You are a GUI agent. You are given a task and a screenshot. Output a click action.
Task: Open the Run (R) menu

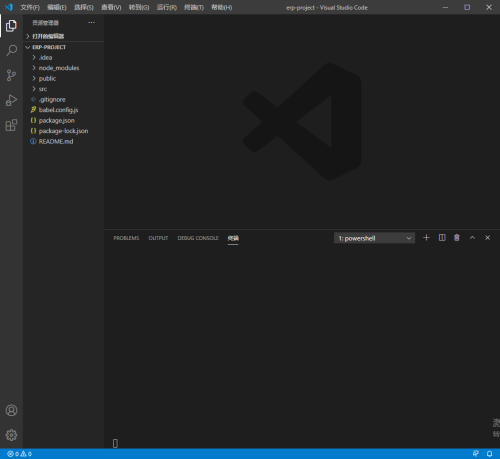point(167,7)
